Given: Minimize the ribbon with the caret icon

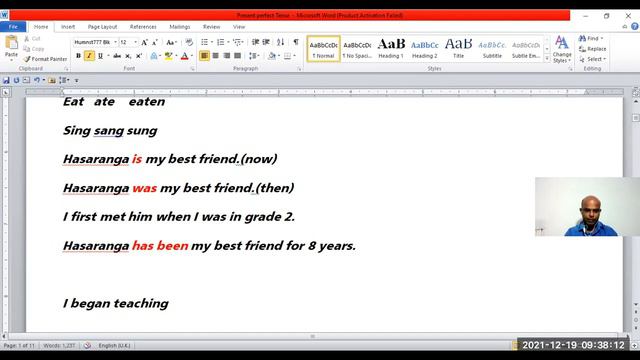Looking at the screenshot, I should pos(625,27).
